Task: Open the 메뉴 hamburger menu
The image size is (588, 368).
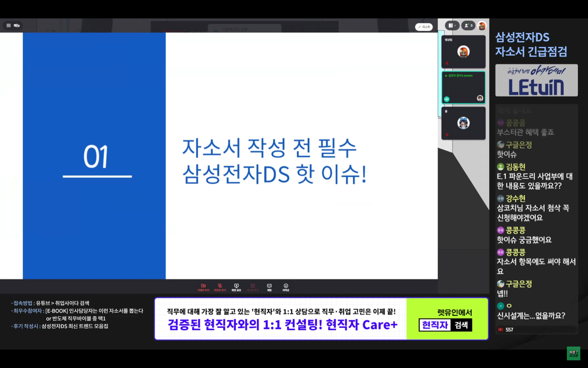Action: pyautogui.click(x=13, y=25)
